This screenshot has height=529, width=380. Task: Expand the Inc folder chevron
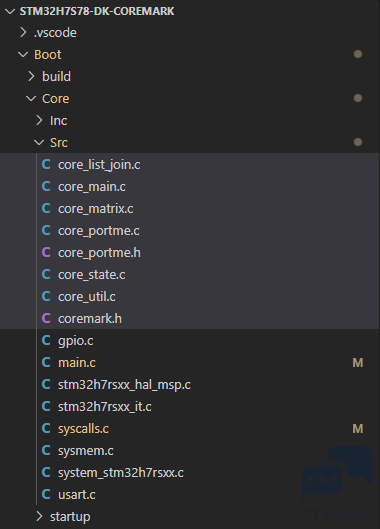click(39, 120)
